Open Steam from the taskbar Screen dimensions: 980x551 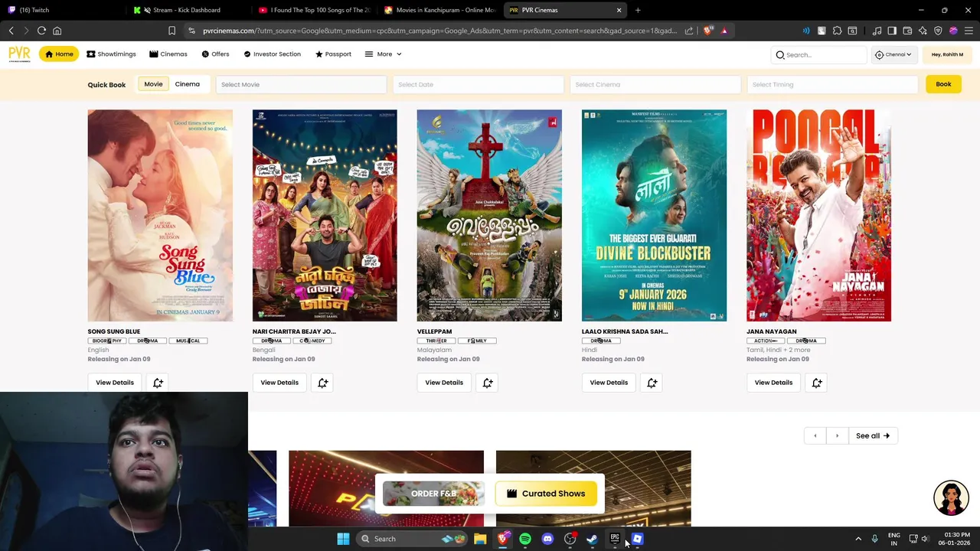(592, 539)
